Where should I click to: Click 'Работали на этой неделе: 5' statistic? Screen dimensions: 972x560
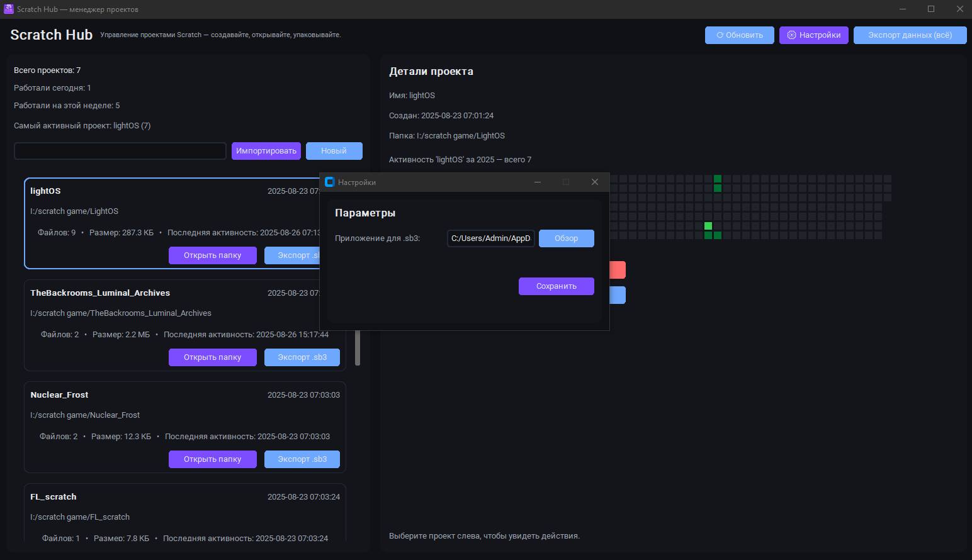tap(67, 106)
